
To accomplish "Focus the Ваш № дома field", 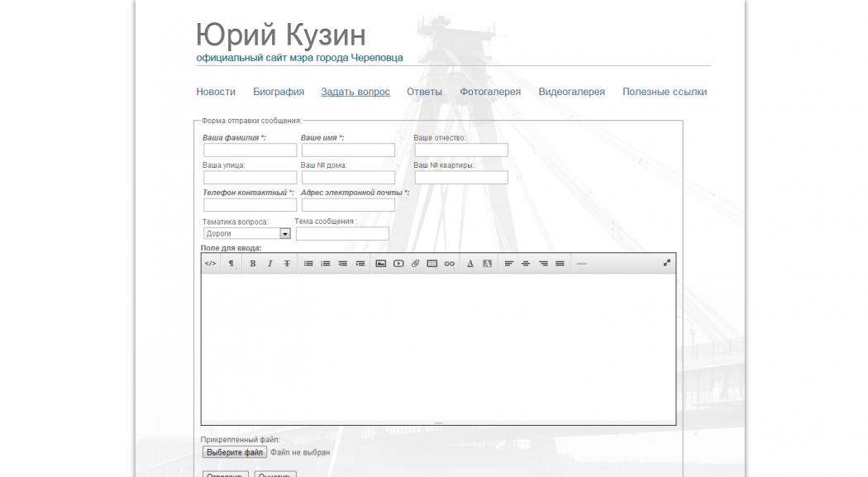I will [x=348, y=177].
